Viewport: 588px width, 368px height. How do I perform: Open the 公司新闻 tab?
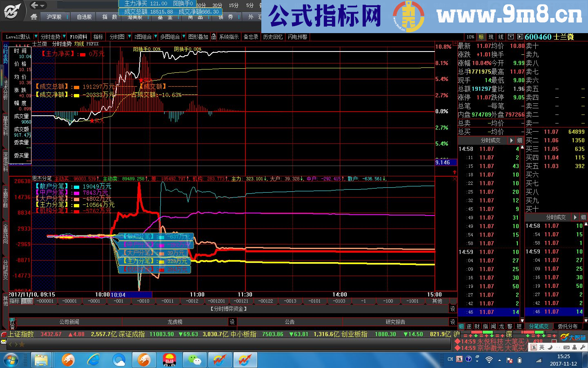coord(69,322)
